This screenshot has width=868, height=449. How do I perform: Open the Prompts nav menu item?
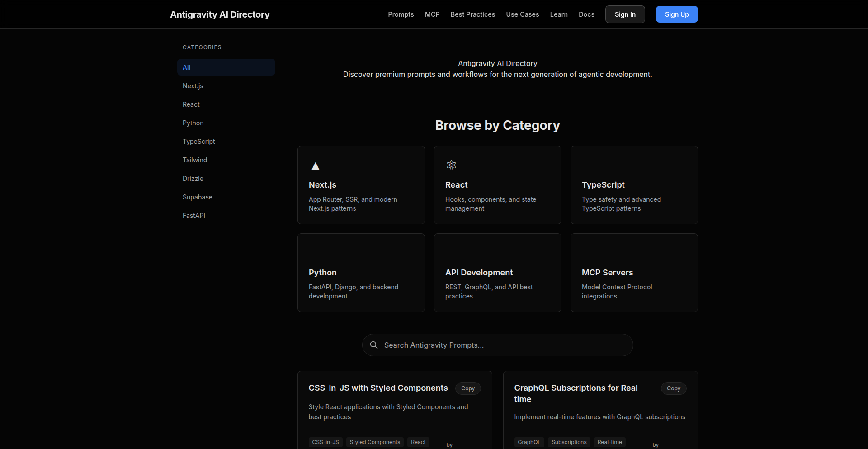click(401, 14)
